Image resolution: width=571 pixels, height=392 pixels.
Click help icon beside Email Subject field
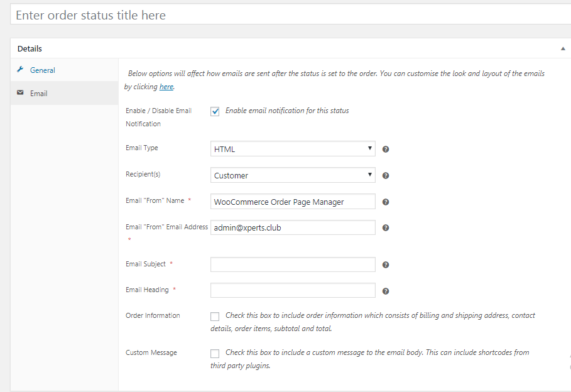click(x=386, y=265)
